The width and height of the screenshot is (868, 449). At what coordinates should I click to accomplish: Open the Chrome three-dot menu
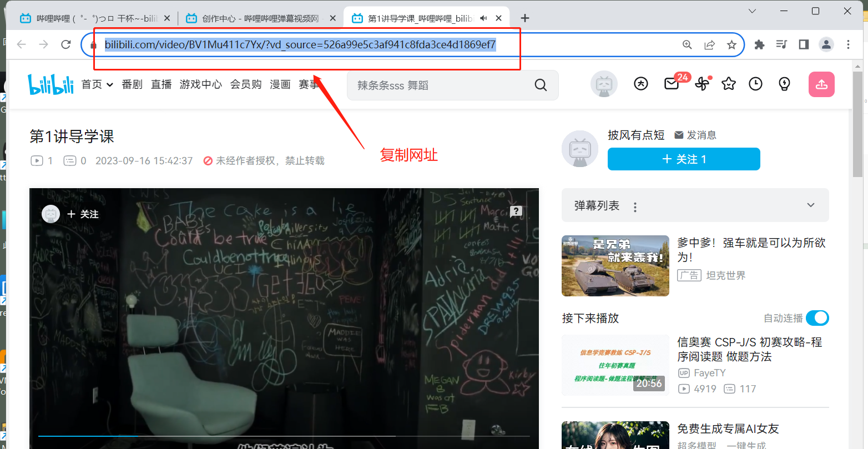(x=848, y=45)
